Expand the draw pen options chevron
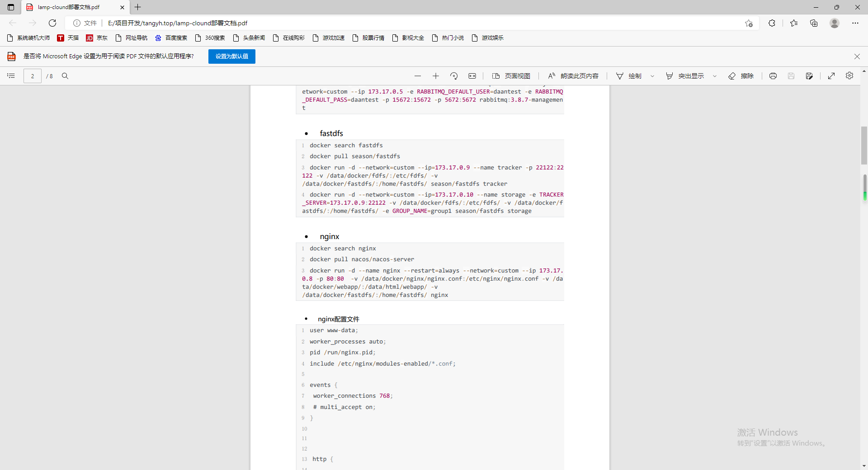The width and height of the screenshot is (868, 470). tap(652, 76)
